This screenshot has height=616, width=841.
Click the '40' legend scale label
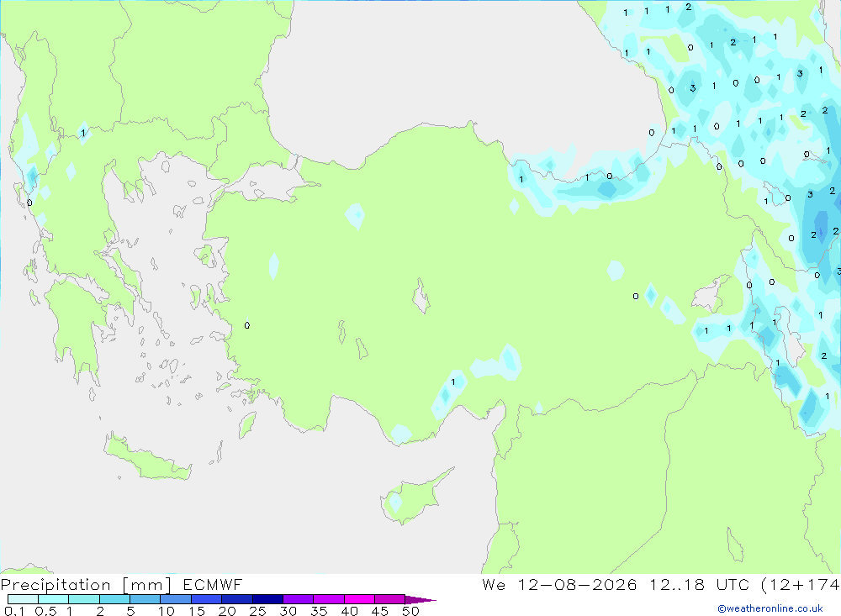point(350,611)
